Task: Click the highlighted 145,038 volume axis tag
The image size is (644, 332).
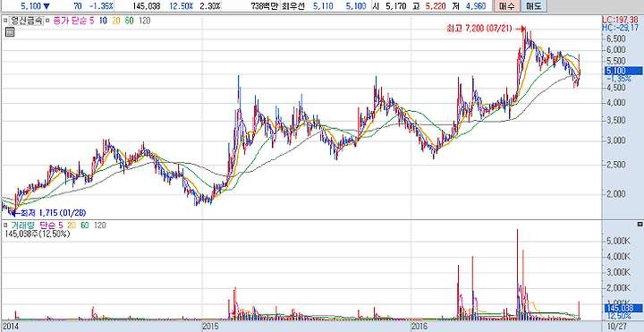Action: pos(623,308)
